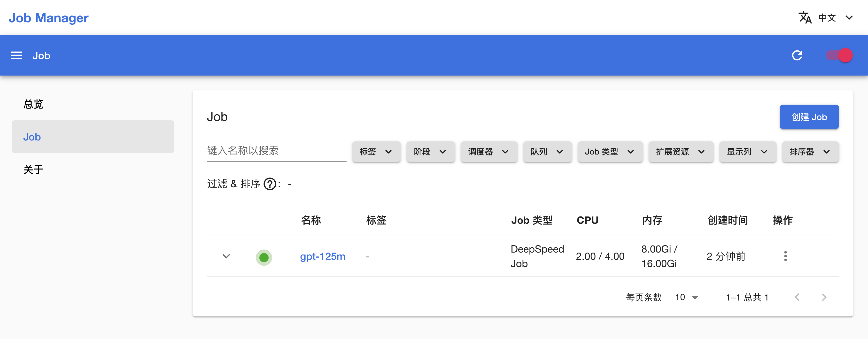
Task: Click the refresh icon in blue bar
Action: pyautogui.click(x=797, y=55)
